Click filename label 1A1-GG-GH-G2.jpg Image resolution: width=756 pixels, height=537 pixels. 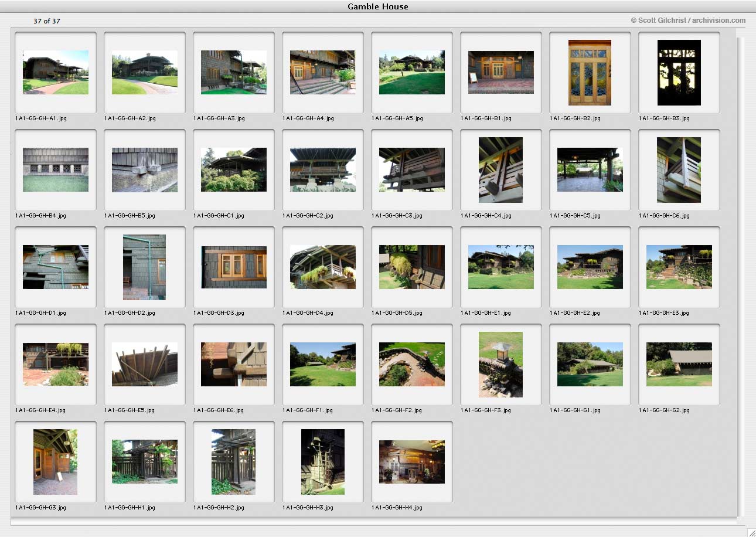665,410
